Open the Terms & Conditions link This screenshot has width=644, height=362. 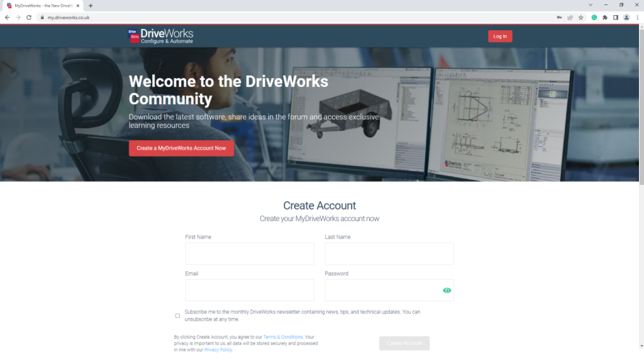pyautogui.click(x=282, y=337)
